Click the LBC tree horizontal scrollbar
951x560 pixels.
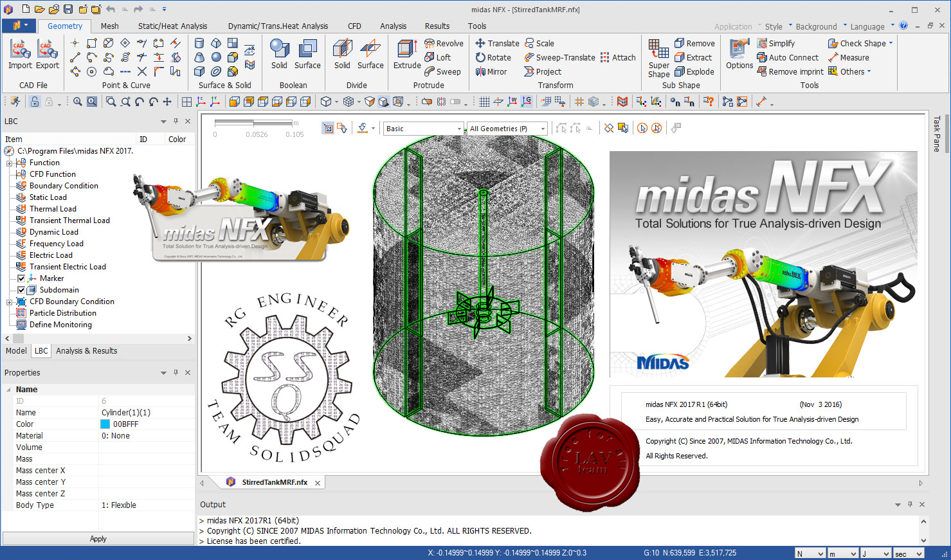coord(98,338)
